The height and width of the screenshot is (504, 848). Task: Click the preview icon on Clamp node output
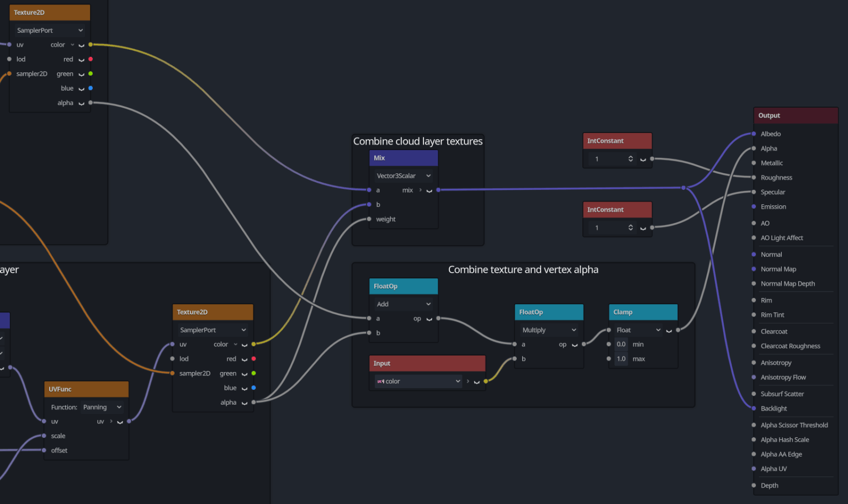[669, 330]
